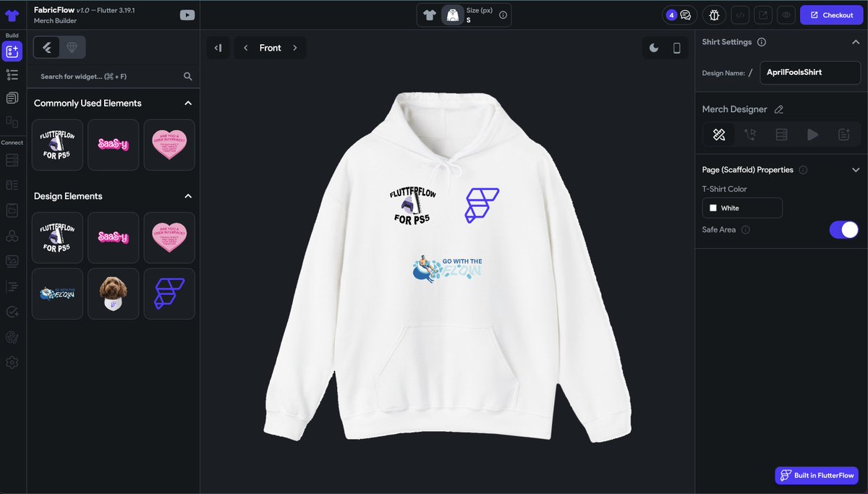
Task: Collapse the Design Elements section
Action: click(x=187, y=195)
